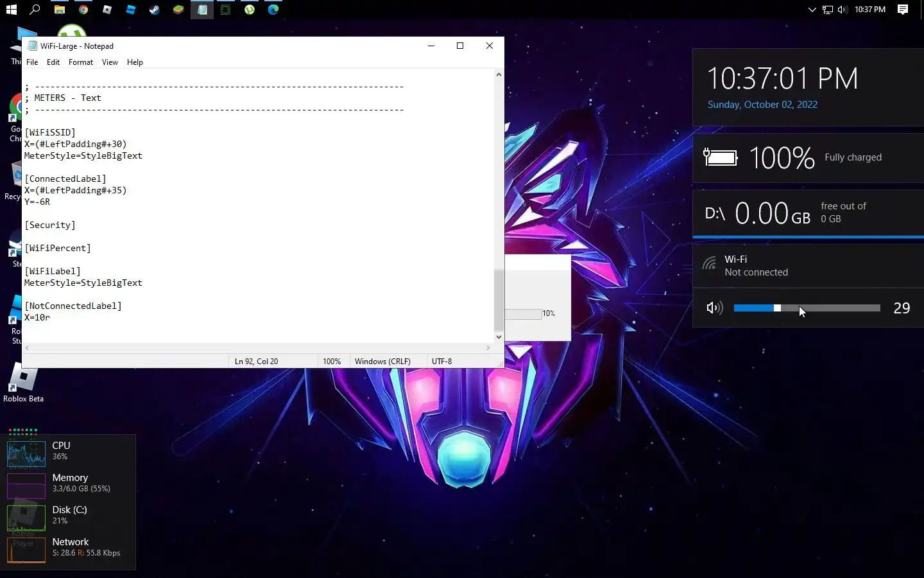
Task: Select the Roblox Beta desktop shortcut
Action: [23, 383]
